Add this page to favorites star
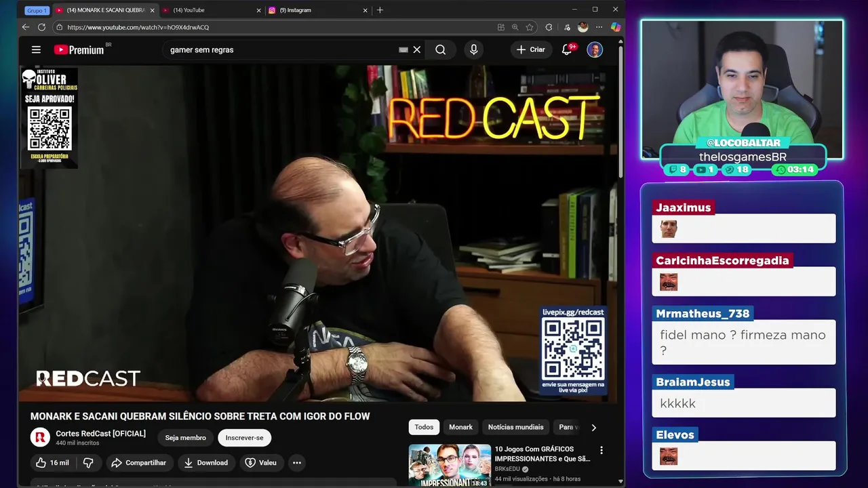The height and width of the screenshot is (488, 868). (x=530, y=27)
